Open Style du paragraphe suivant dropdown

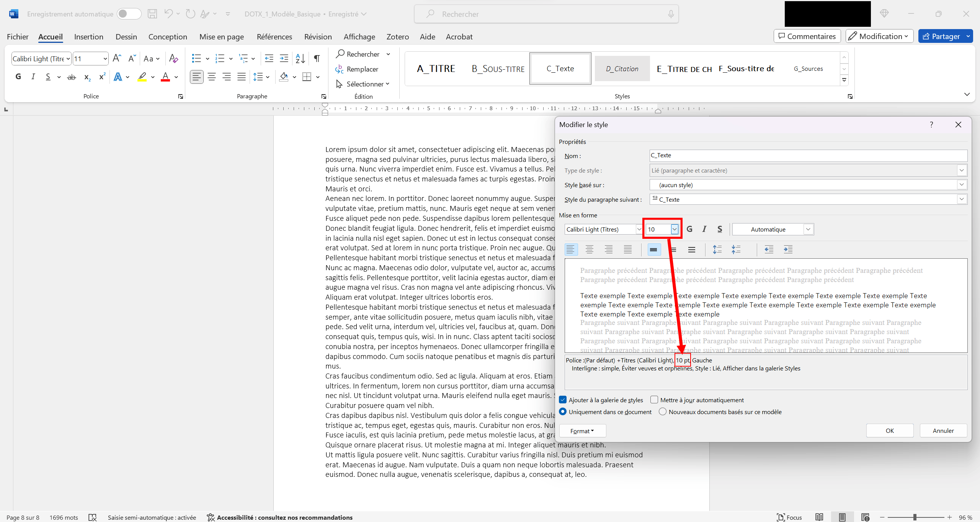[x=961, y=199]
